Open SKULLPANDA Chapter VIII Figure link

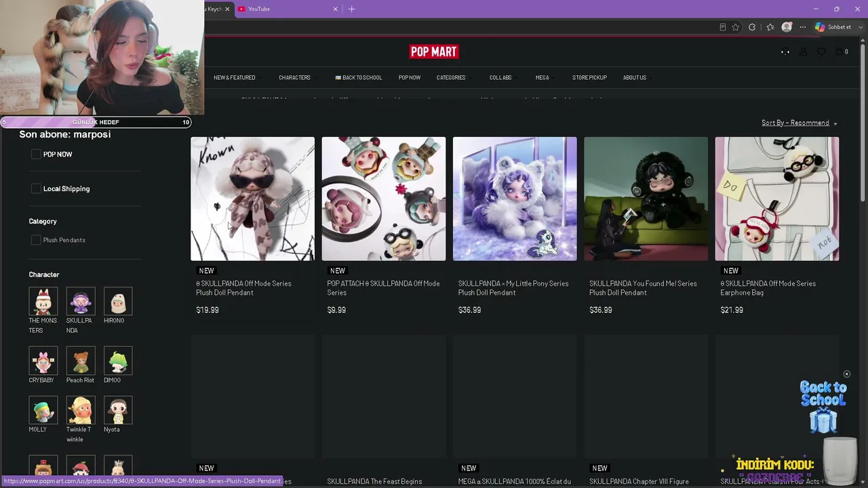pyautogui.click(x=639, y=481)
